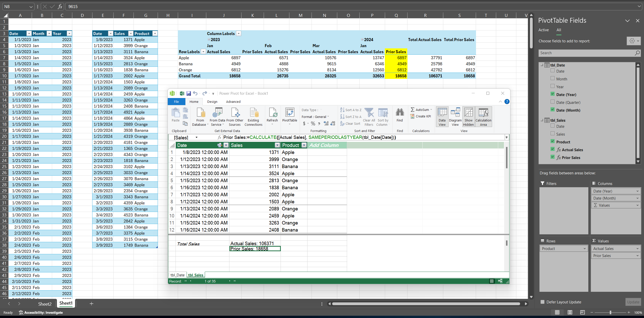The width and height of the screenshot is (644, 318).
Task: Click the Refresh icon in Power Pivot
Action: (x=272, y=116)
